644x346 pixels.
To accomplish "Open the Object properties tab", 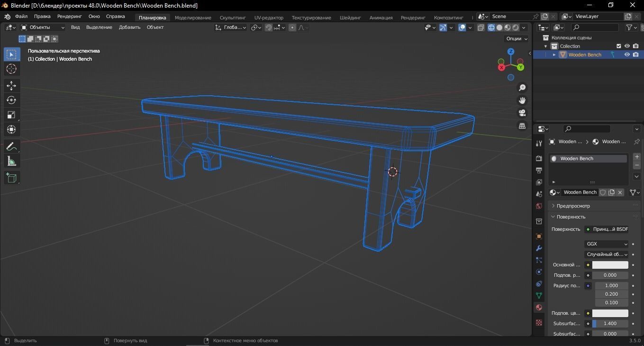I will (539, 236).
